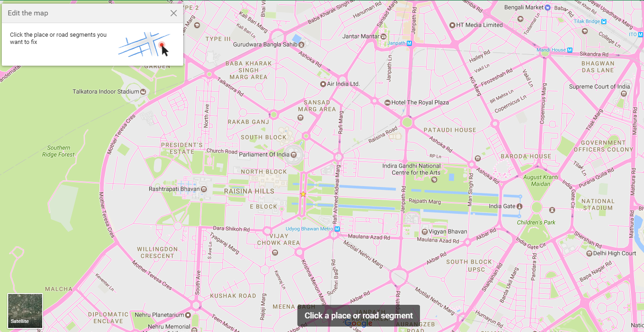Select the August Kranti Maidan label

(540, 181)
